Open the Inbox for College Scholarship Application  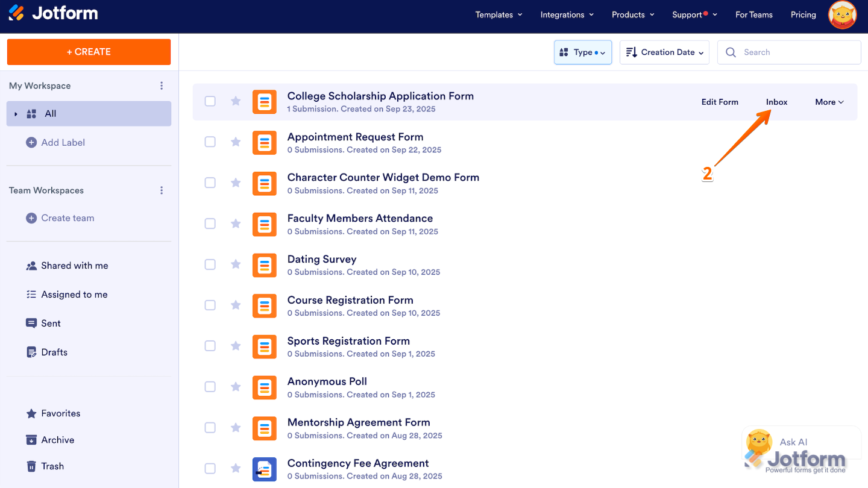(776, 102)
